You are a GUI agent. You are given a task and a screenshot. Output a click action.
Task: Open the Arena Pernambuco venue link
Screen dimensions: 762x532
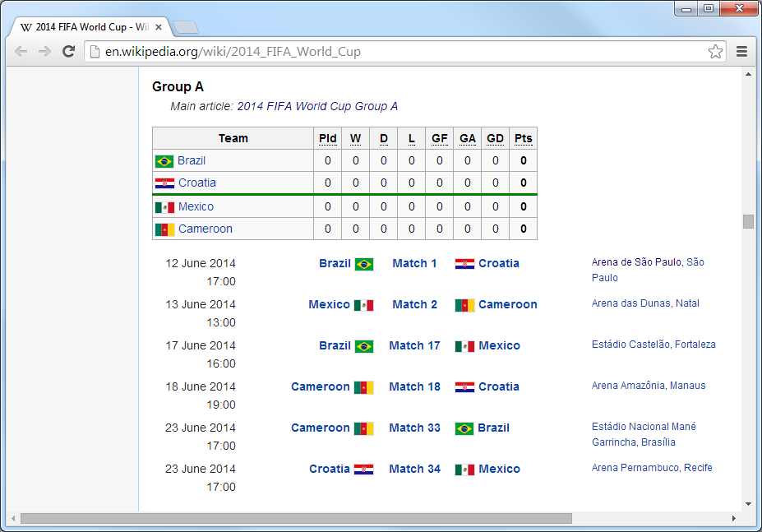click(635, 468)
